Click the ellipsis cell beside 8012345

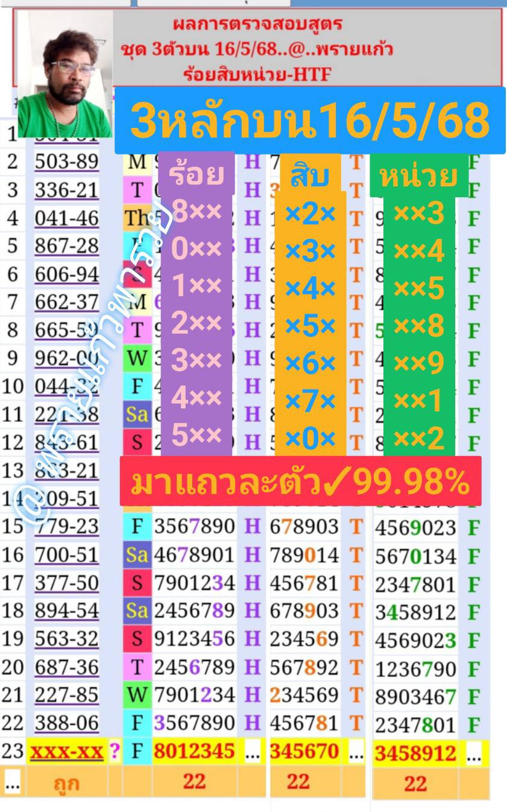point(252,752)
